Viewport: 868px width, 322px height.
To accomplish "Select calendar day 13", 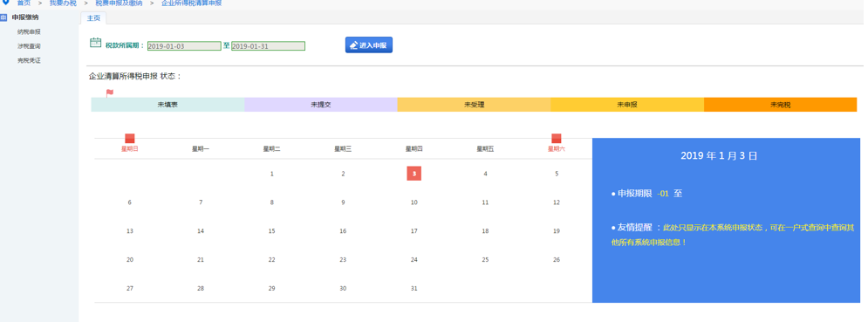I will click(x=129, y=231).
